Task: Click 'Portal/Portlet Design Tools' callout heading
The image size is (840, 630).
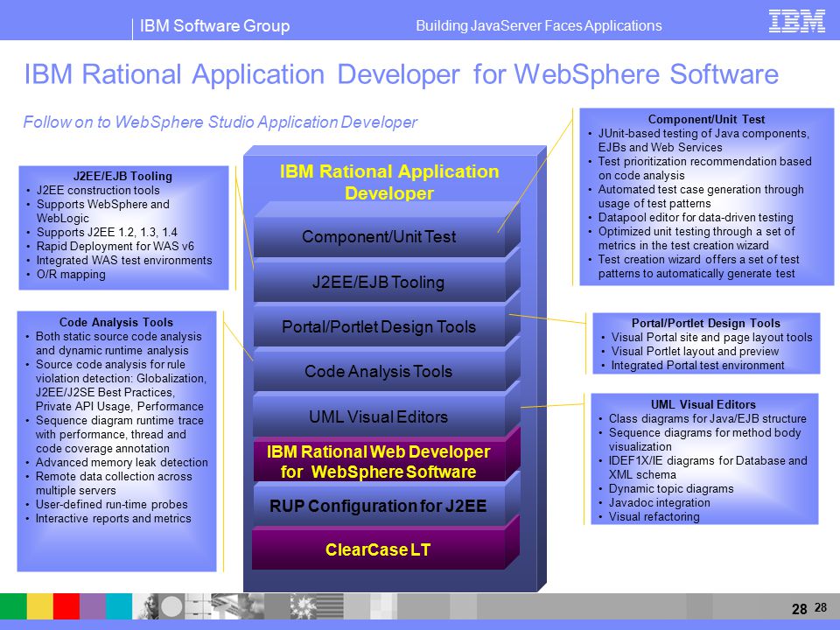Action: pos(706,324)
